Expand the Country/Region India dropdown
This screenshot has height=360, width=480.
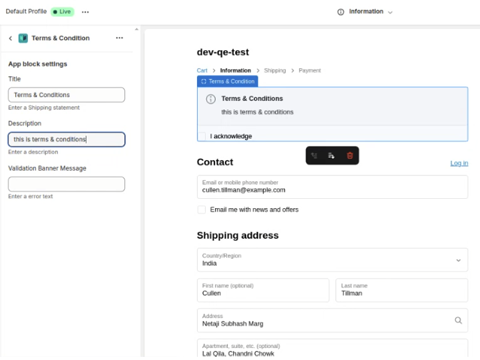pyautogui.click(x=332, y=260)
